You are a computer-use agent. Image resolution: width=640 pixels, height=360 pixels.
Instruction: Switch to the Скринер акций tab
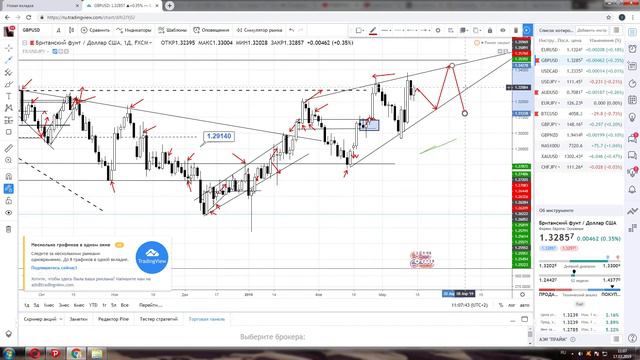point(42,319)
